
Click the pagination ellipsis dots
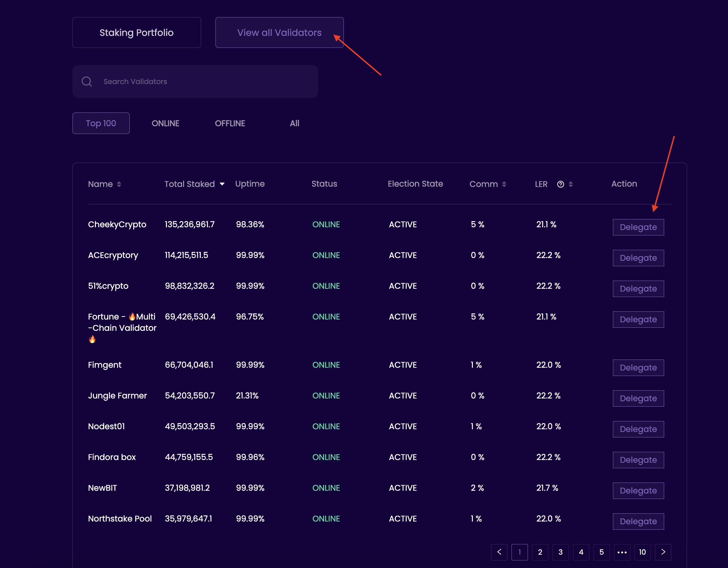622,552
